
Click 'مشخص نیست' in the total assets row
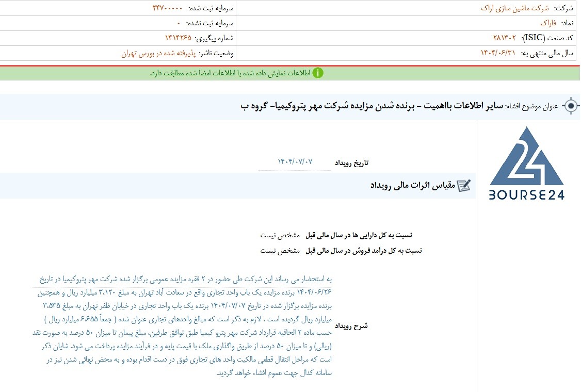pos(280,235)
